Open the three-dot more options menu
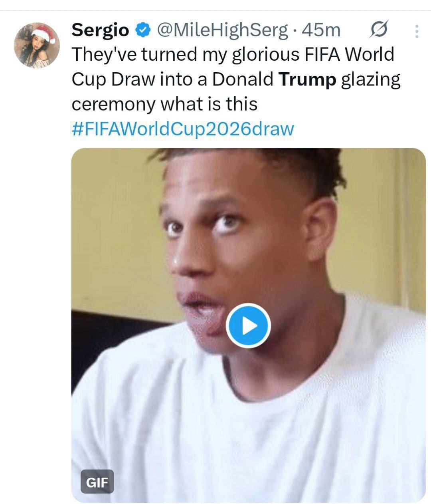 tap(417, 31)
